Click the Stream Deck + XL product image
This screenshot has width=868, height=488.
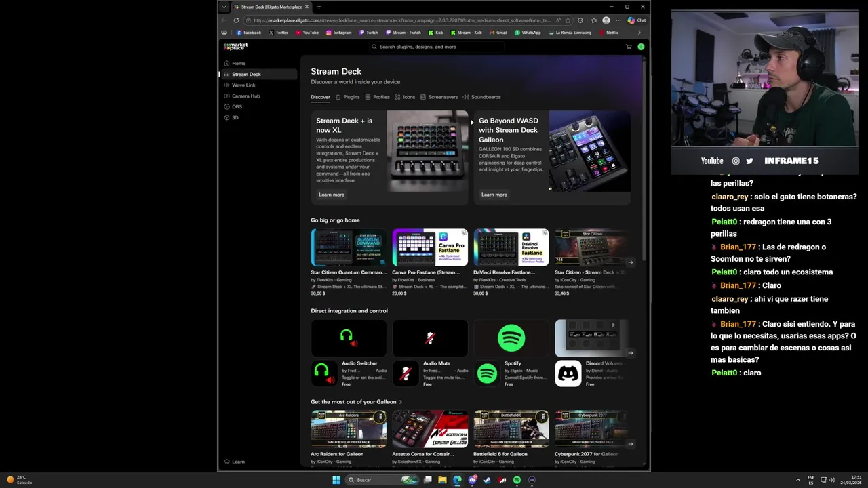[x=427, y=151]
